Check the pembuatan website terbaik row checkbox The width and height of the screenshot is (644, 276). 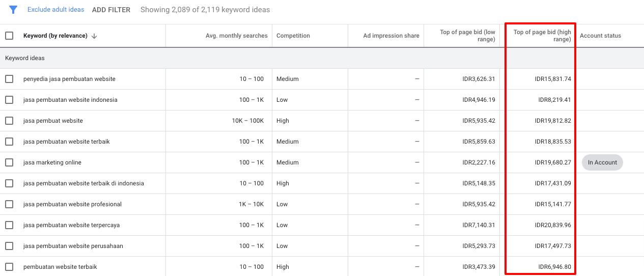click(x=9, y=267)
